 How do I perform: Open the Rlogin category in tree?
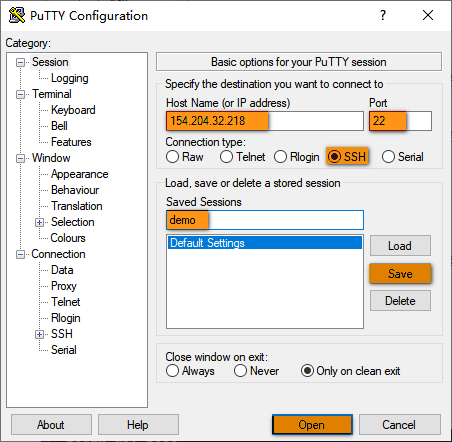66,318
